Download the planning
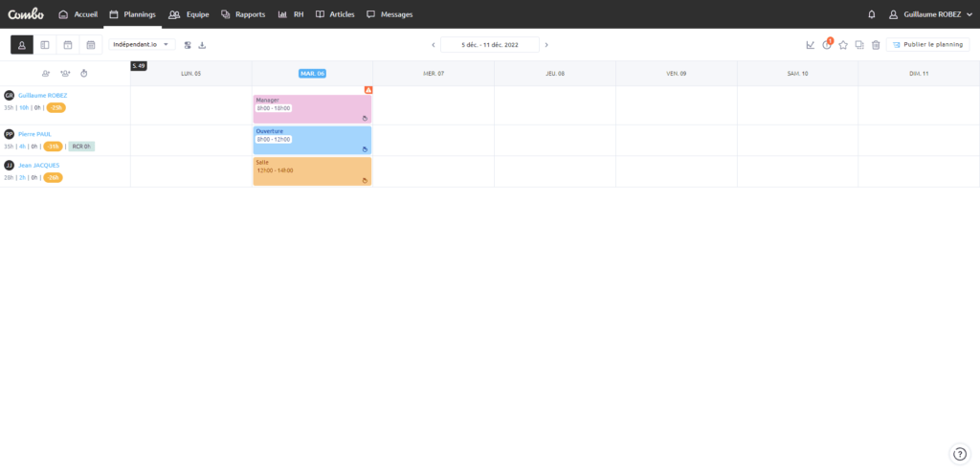980x474 pixels. click(202, 45)
